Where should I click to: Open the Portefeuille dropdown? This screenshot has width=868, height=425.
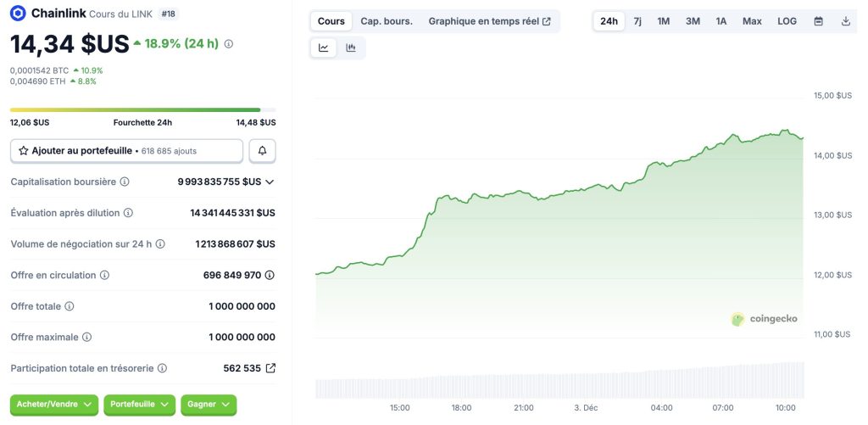(x=139, y=405)
